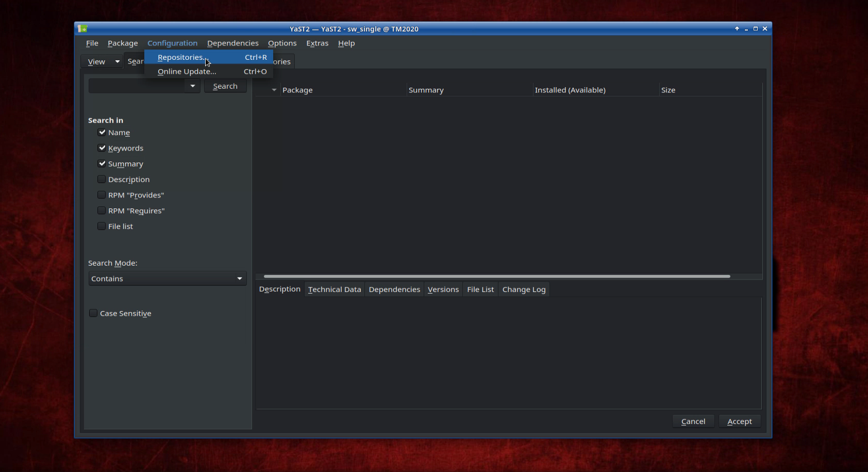This screenshot has height=472, width=868.
Task: Open the View dropdown
Action: click(x=102, y=61)
